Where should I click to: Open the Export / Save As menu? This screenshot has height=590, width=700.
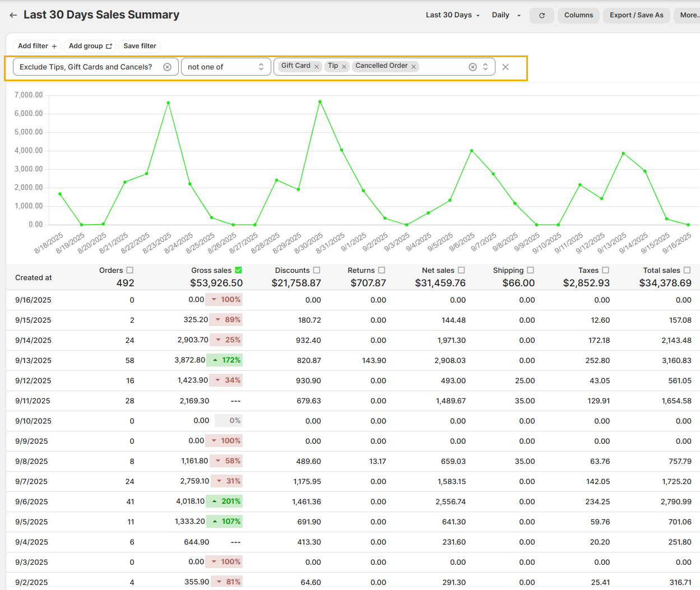click(x=636, y=15)
